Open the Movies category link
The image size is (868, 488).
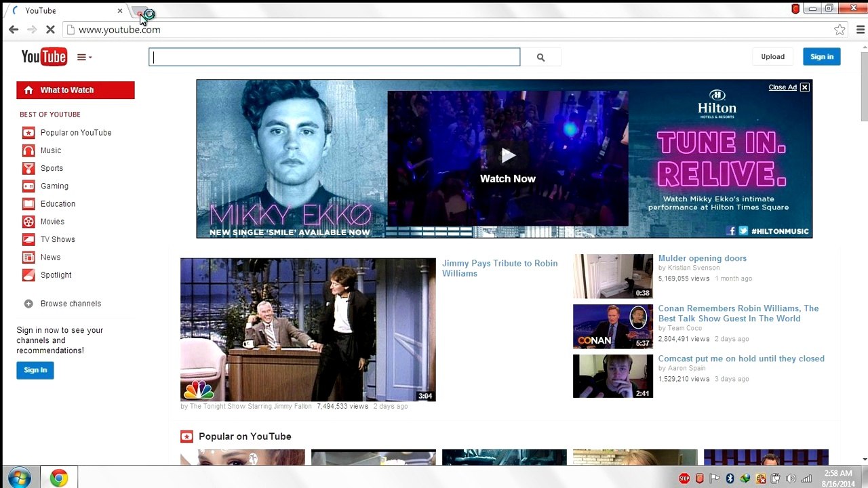coord(52,222)
